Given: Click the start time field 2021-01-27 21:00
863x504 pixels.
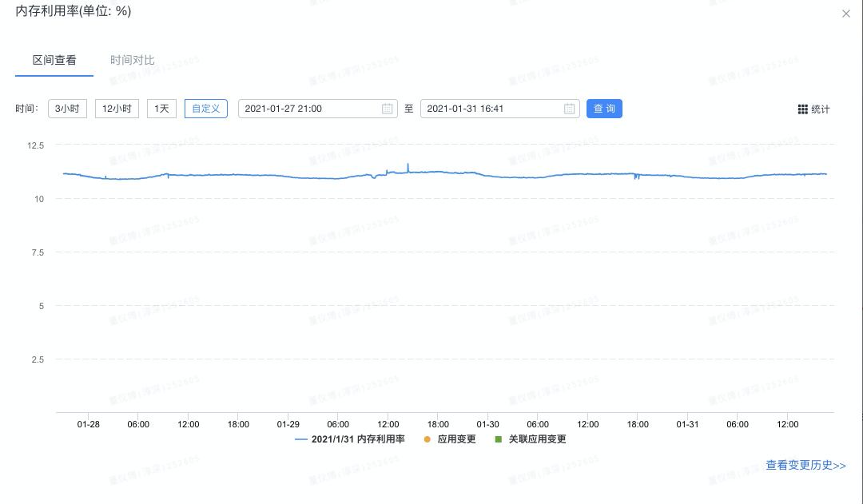Looking at the screenshot, I should point(308,109).
